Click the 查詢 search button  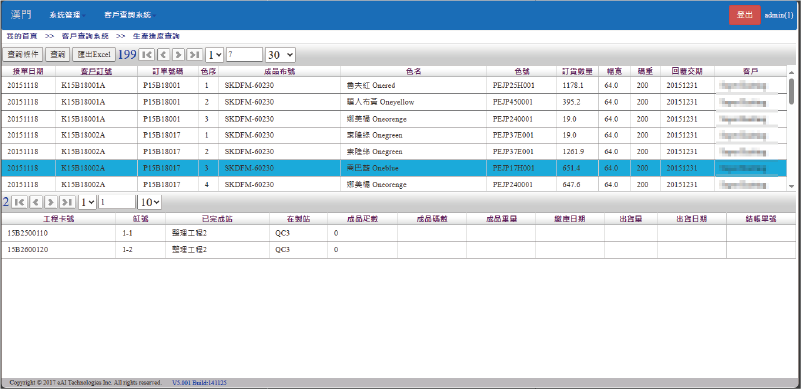tap(58, 54)
